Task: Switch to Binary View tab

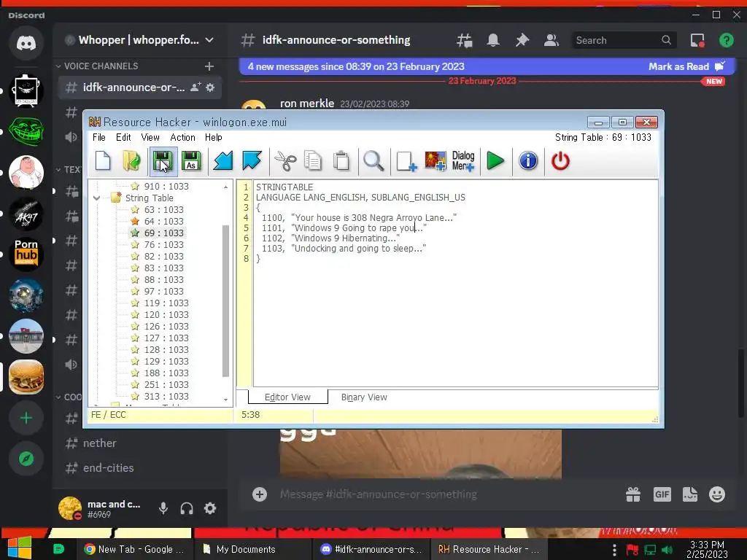Action: click(364, 397)
